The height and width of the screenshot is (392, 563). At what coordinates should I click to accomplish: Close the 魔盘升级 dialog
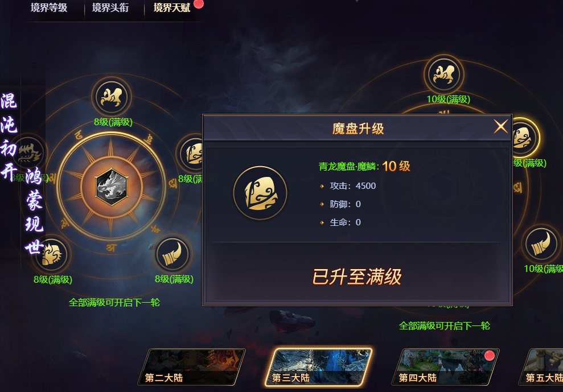click(500, 126)
